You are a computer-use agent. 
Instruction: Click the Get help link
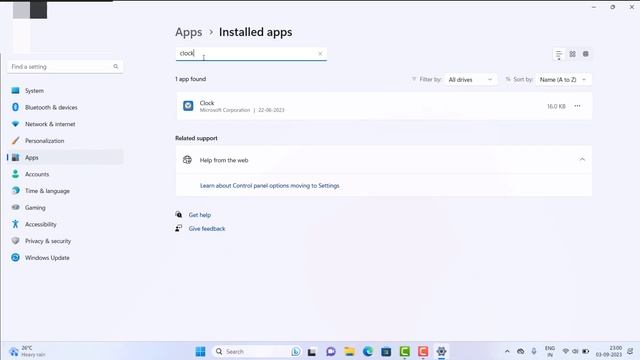(200, 215)
